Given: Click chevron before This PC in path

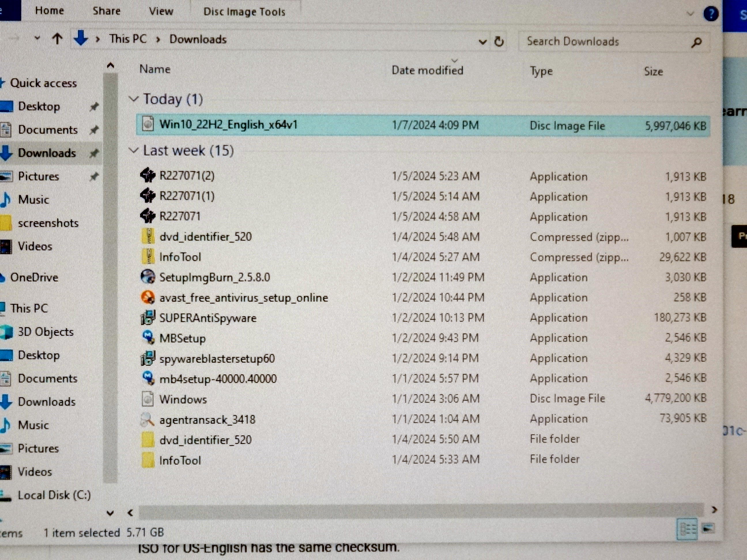Looking at the screenshot, I should [x=97, y=39].
